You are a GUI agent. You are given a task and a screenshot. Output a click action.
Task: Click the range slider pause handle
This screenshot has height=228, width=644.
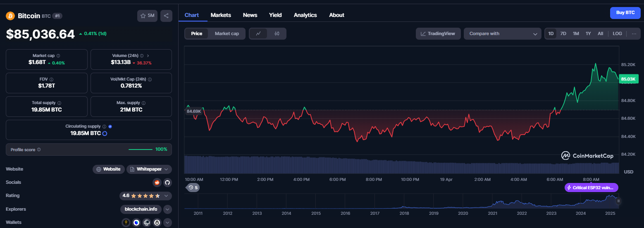(x=618, y=201)
